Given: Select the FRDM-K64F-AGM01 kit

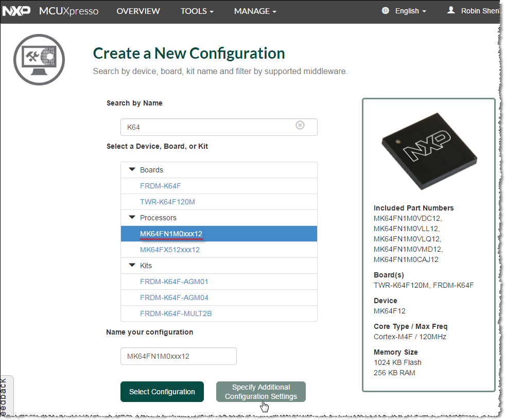Looking at the screenshot, I should point(174,282).
